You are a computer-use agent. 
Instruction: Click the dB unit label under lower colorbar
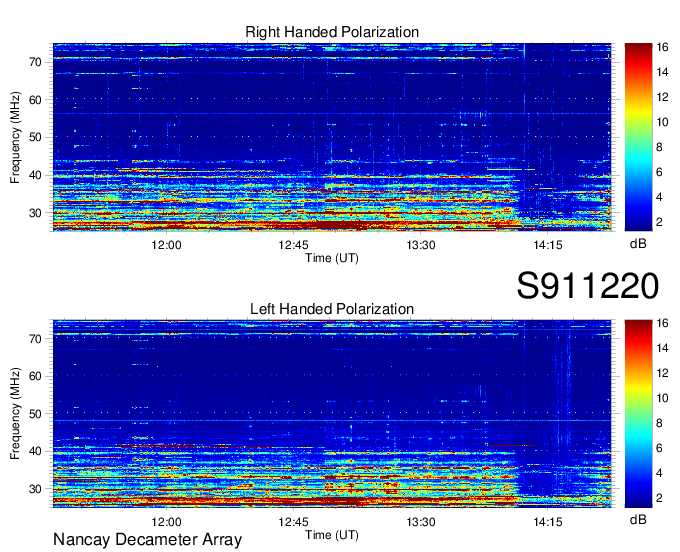click(638, 519)
